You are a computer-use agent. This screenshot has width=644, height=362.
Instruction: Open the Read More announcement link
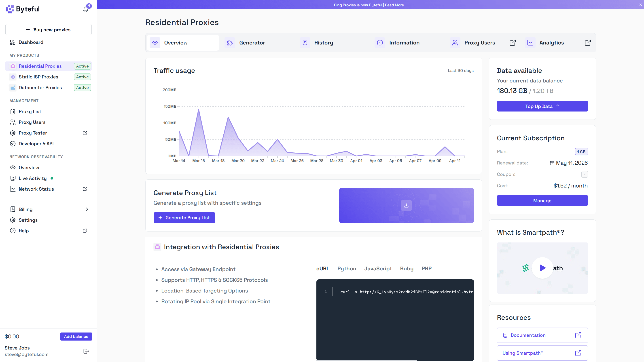394,5
